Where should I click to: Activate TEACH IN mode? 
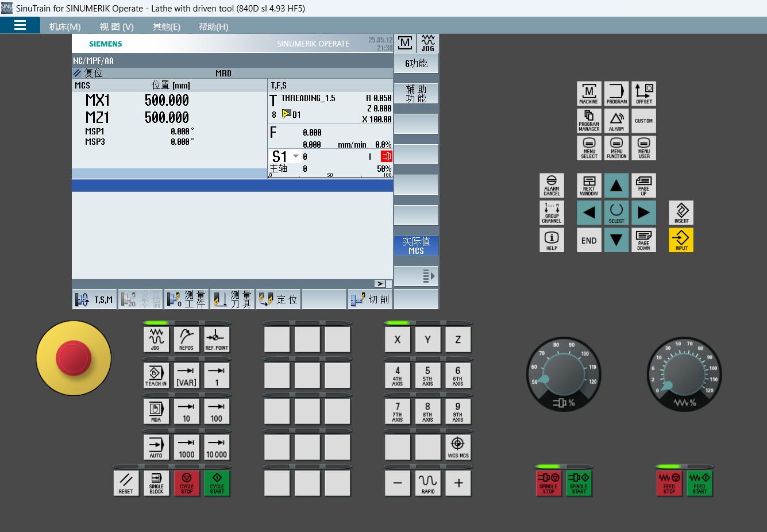[156, 376]
